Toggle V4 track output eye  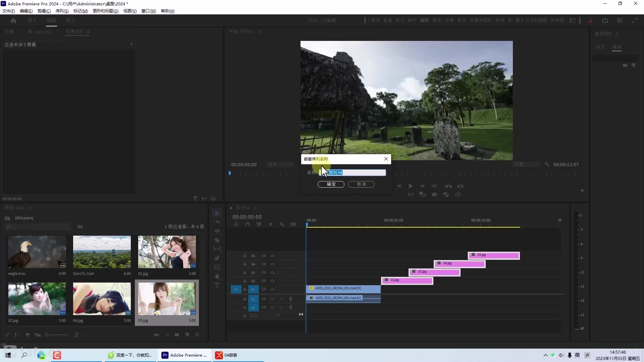point(272,264)
